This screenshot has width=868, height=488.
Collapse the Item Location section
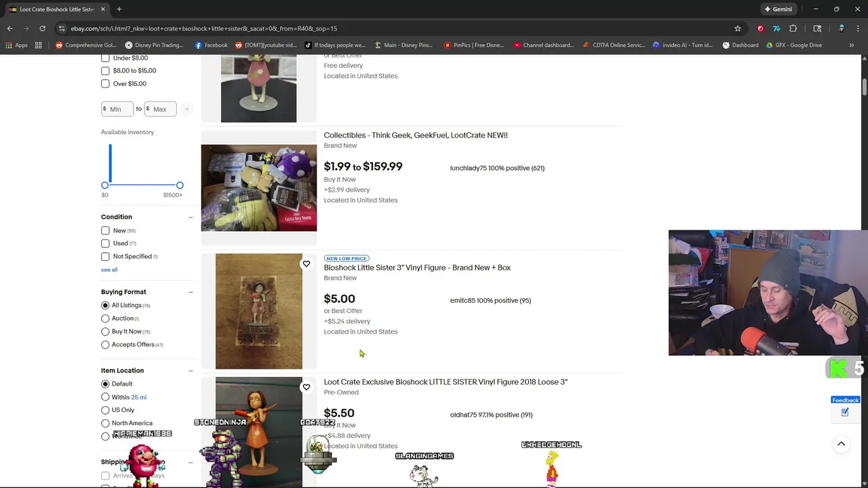(191, 371)
